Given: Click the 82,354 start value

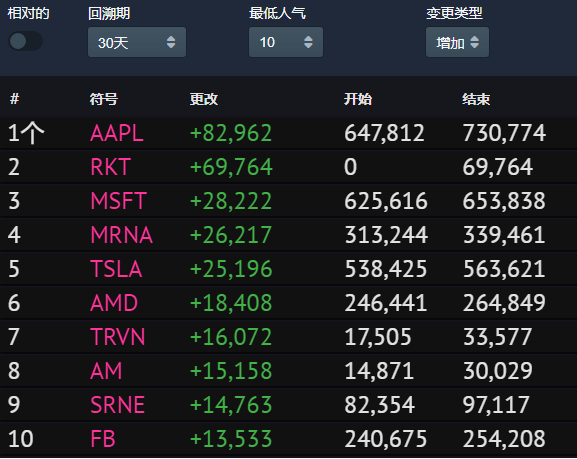Looking at the screenshot, I should click(379, 405).
